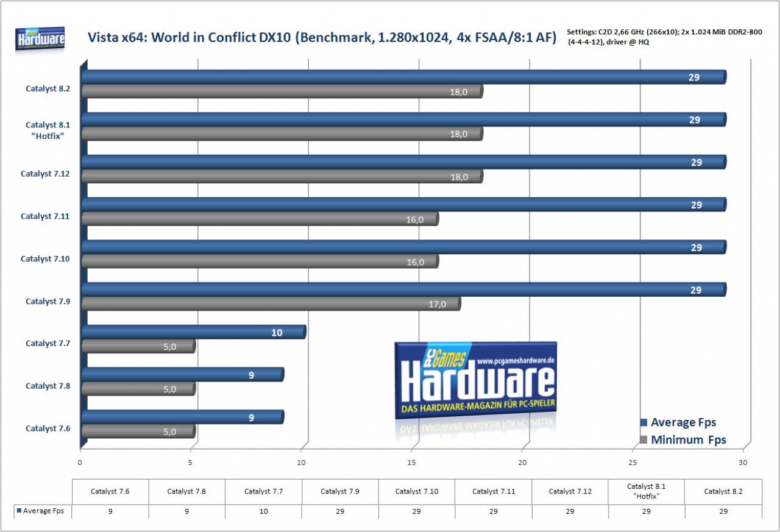Click the table cell 29 under Catalyst 7.12

(570, 511)
